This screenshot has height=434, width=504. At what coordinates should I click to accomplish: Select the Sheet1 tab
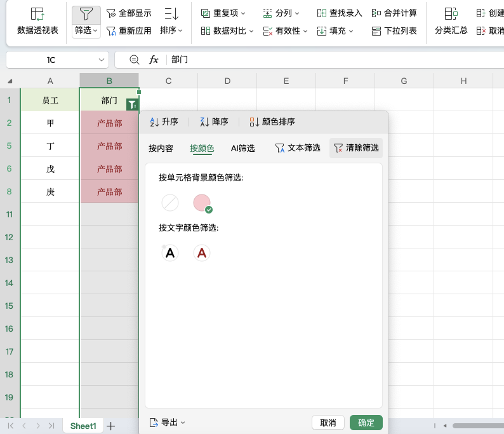[x=83, y=426]
